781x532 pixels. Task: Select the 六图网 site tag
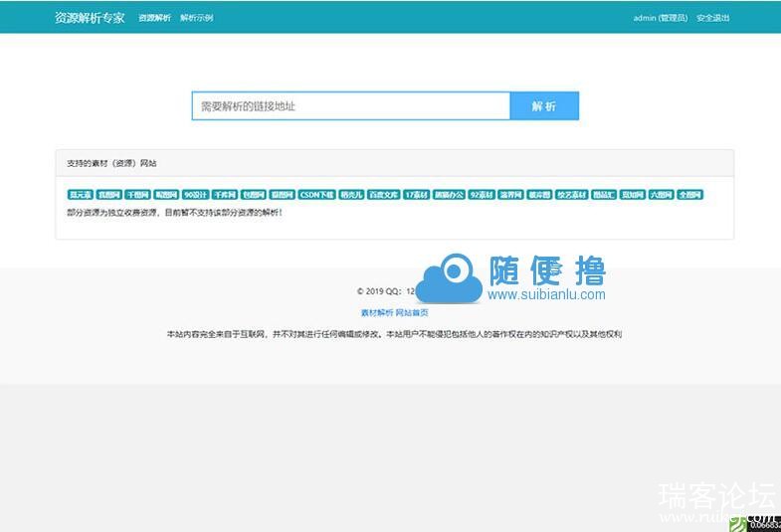click(x=661, y=195)
